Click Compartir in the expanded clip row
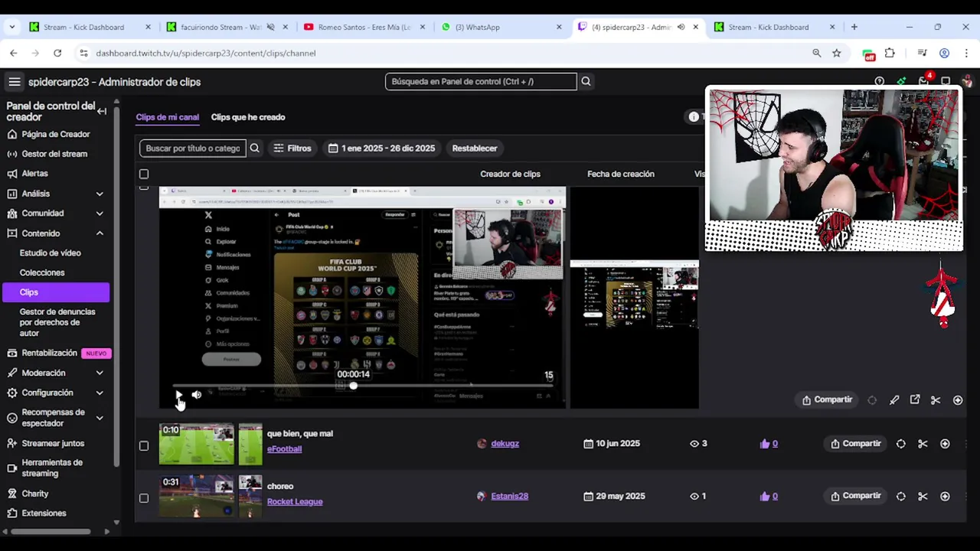The image size is (980, 551). click(x=827, y=400)
